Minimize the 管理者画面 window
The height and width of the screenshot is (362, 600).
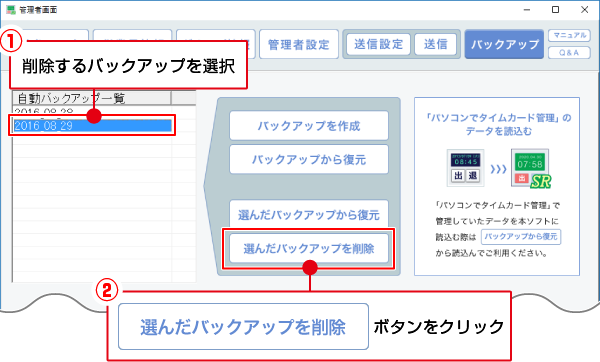(x=527, y=10)
